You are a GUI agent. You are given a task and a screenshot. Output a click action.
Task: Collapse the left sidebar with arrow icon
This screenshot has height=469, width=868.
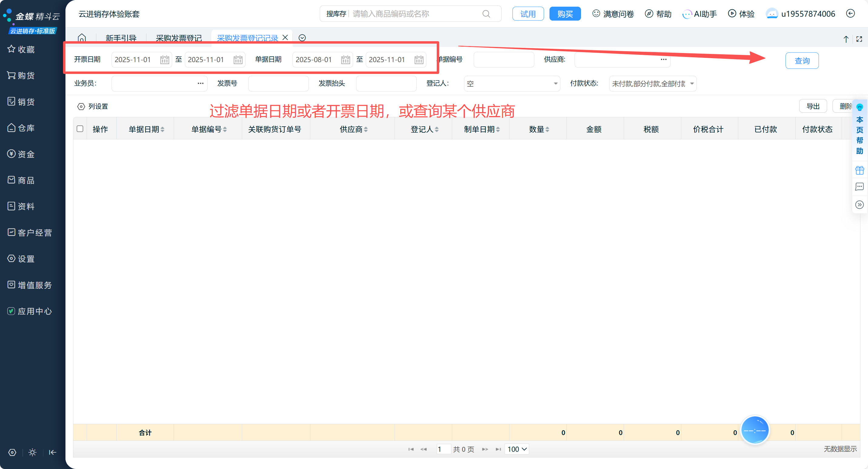(x=52, y=452)
